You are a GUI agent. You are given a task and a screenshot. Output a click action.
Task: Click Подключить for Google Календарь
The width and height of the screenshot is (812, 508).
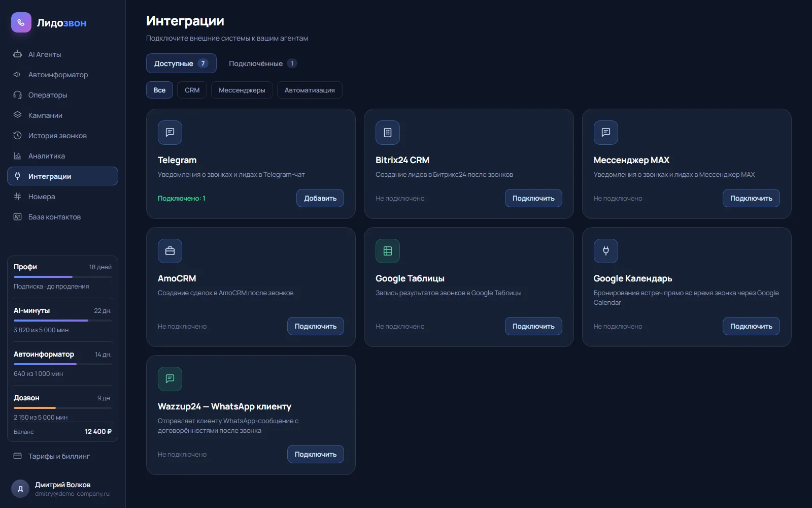tap(751, 326)
